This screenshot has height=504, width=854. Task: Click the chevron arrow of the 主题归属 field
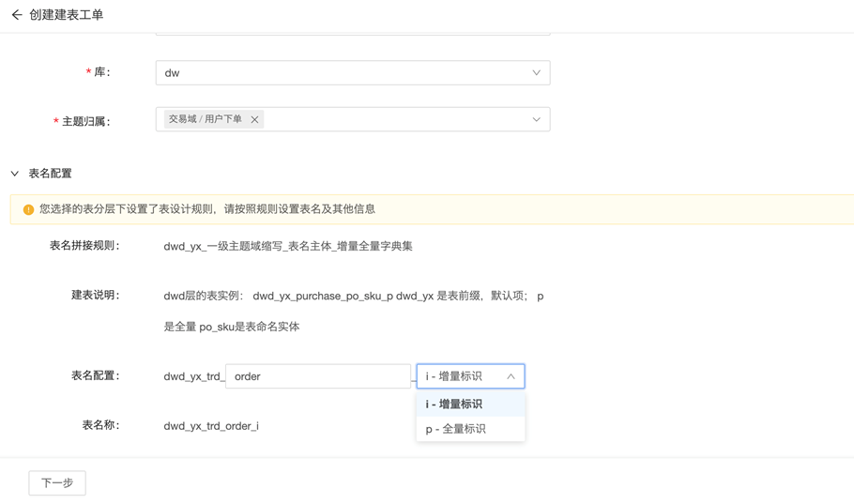click(x=536, y=120)
